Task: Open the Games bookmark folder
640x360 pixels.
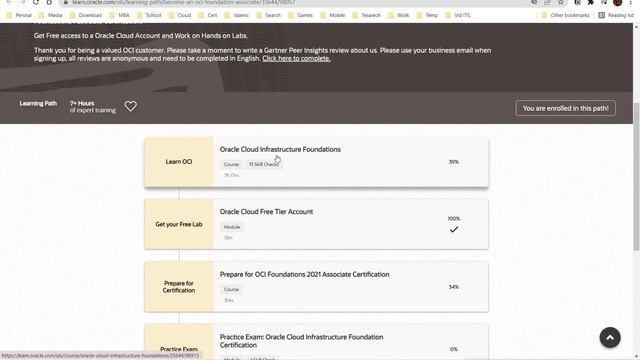Action: (300, 15)
